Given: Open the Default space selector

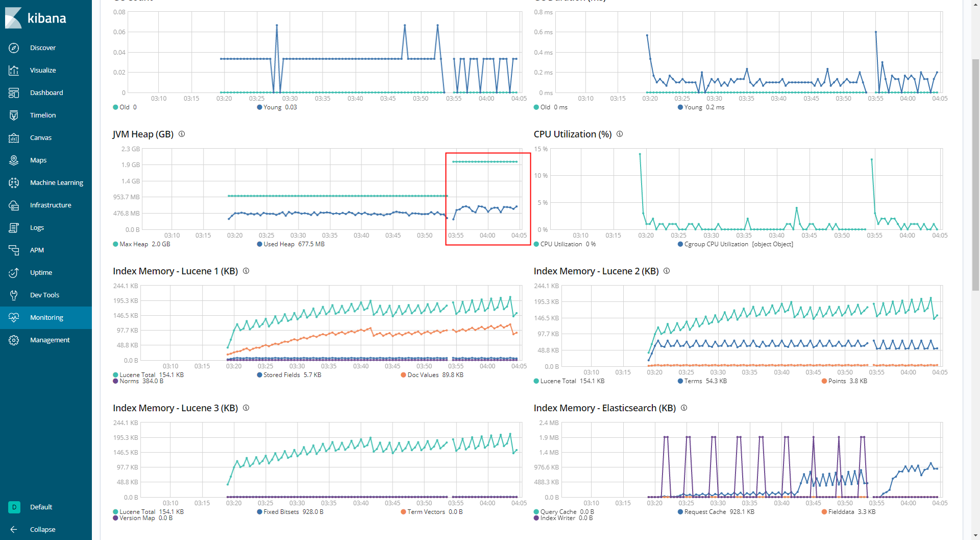Looking at the screenshot, I should click(x=46, y=507).
